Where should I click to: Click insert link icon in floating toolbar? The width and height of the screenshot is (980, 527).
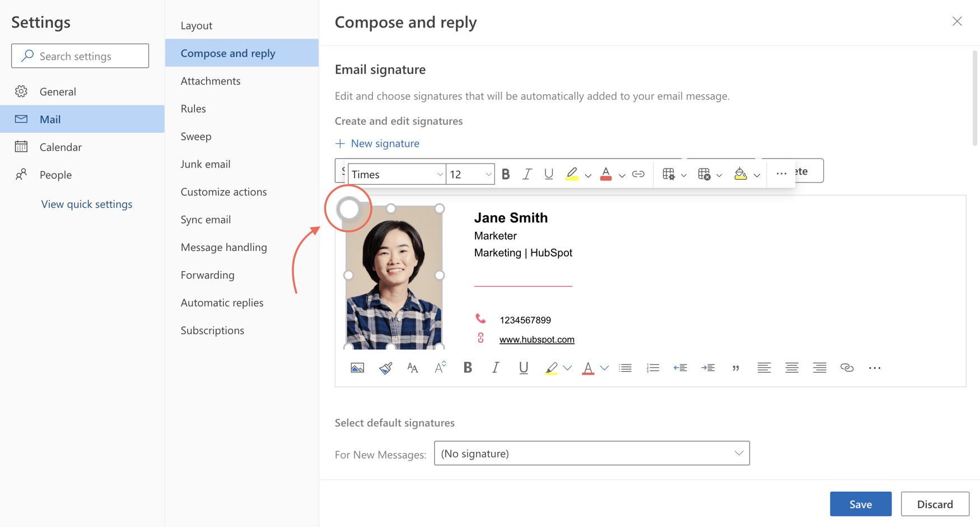click(638, 174)
